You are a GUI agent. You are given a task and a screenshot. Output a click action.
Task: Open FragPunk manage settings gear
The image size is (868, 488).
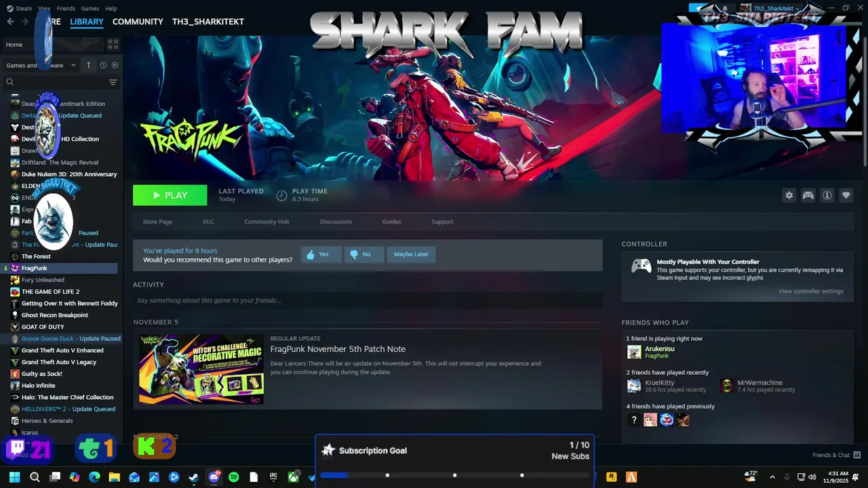789,195
